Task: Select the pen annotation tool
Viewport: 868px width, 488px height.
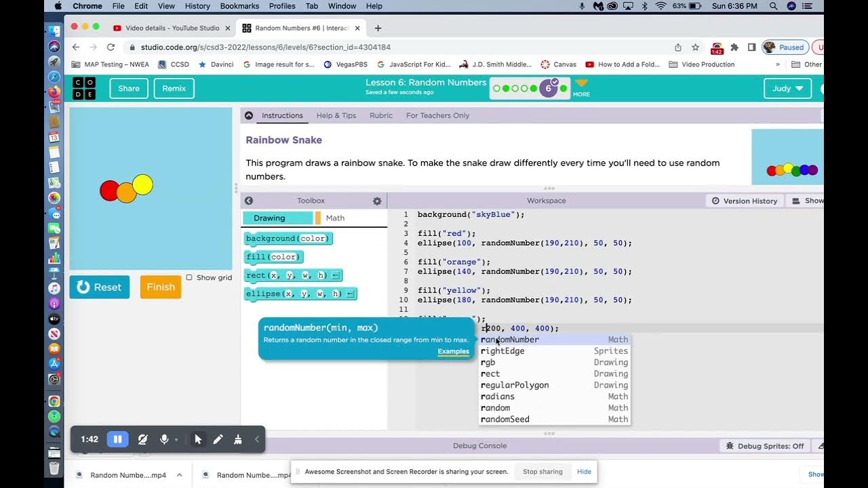Action: pos(218,439)
